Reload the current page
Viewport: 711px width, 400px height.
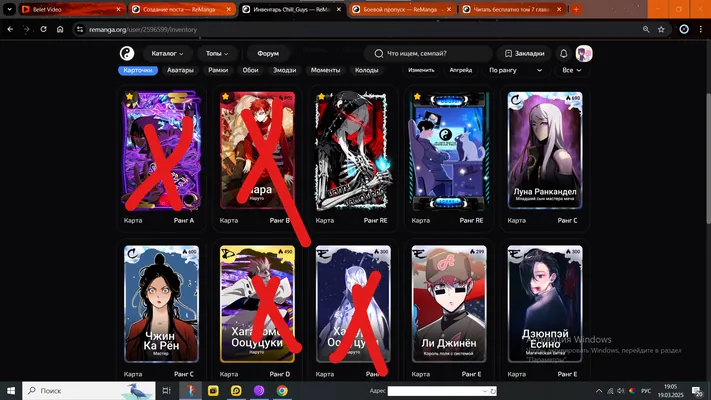[x=43, y=29]
